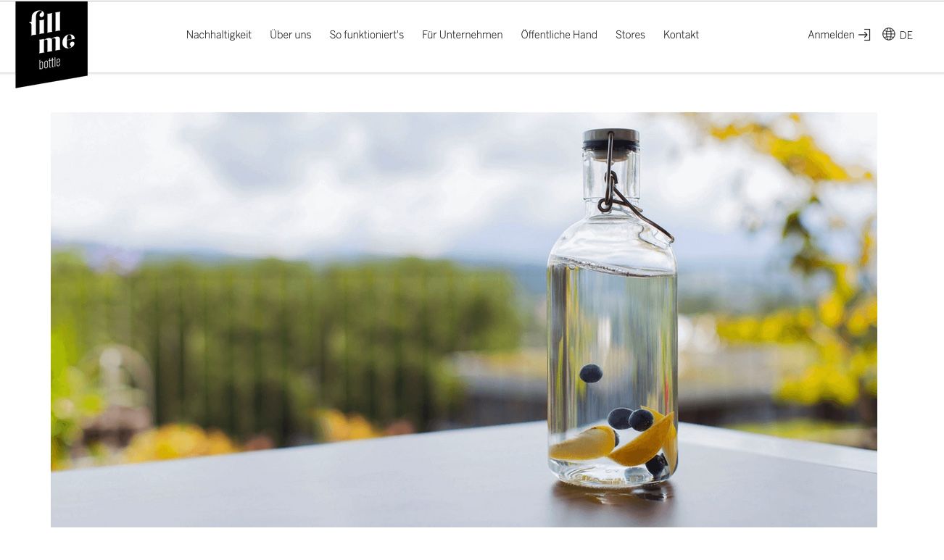
Task: Click the Kontakt navigation link
Action: (681, 35)
